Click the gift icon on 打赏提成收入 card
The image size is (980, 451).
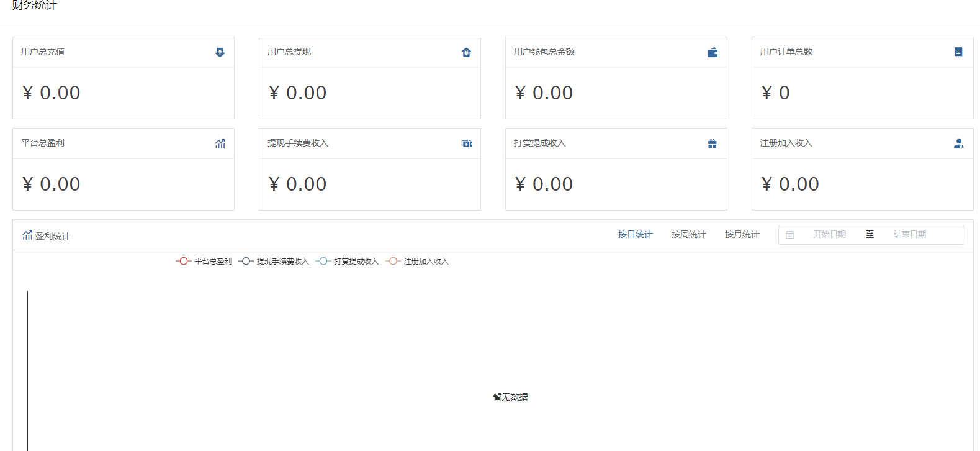pos(713,143)
